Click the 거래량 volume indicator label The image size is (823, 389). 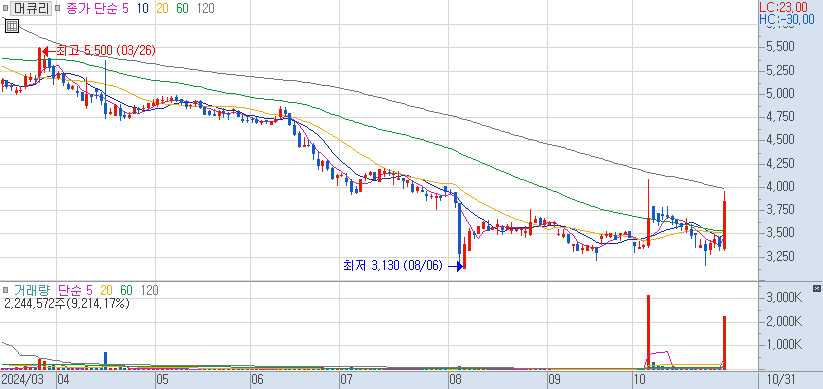[32, 290]
